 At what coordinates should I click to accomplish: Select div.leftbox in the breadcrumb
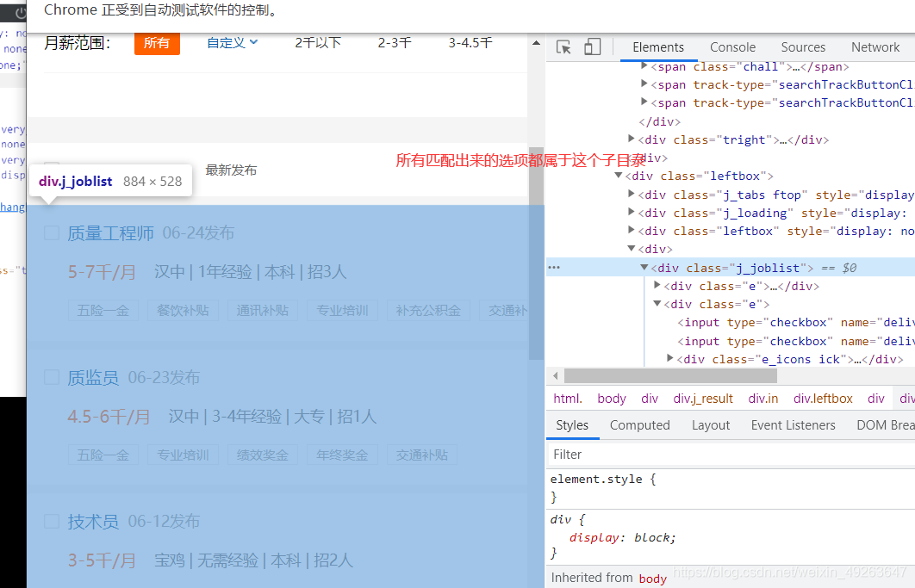pos(823,399)
